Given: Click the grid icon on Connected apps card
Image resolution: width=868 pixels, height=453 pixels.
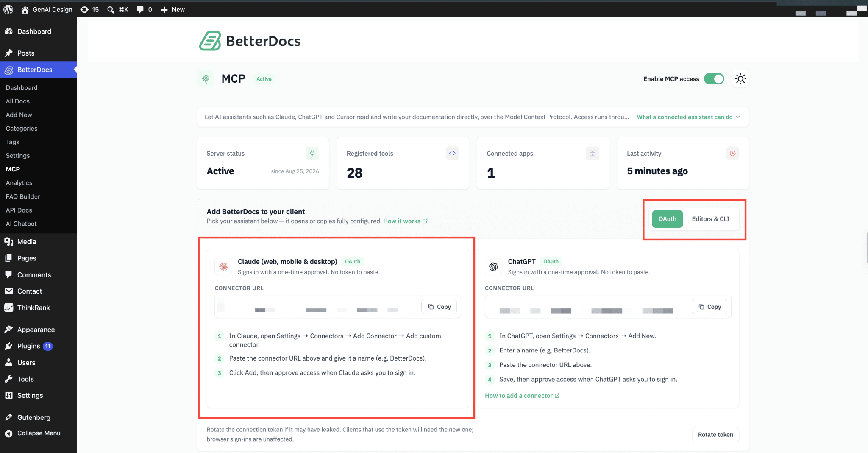Looking at the screenshot, I should (593, 153).
